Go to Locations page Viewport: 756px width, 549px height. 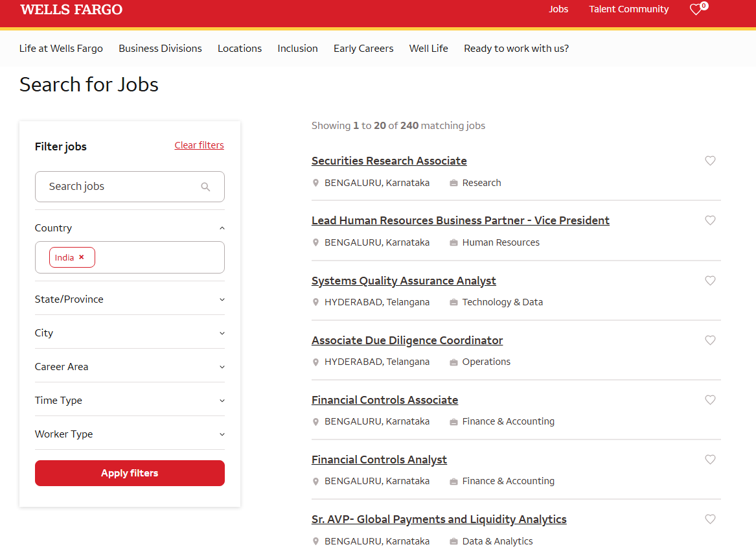coord(240,48)
